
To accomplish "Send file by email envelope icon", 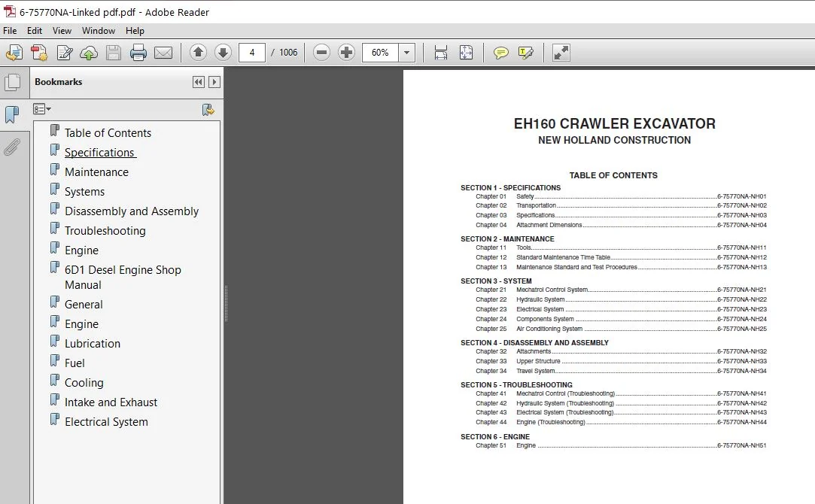I will (163, 53).
